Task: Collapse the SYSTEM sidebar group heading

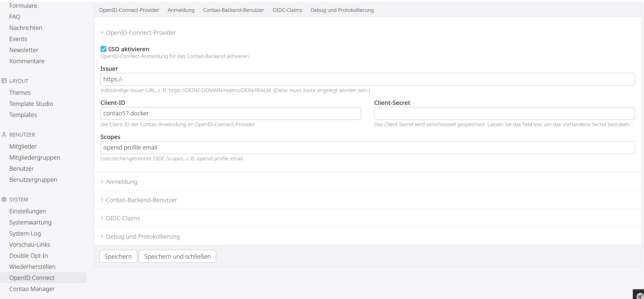Action: (19, 199)
